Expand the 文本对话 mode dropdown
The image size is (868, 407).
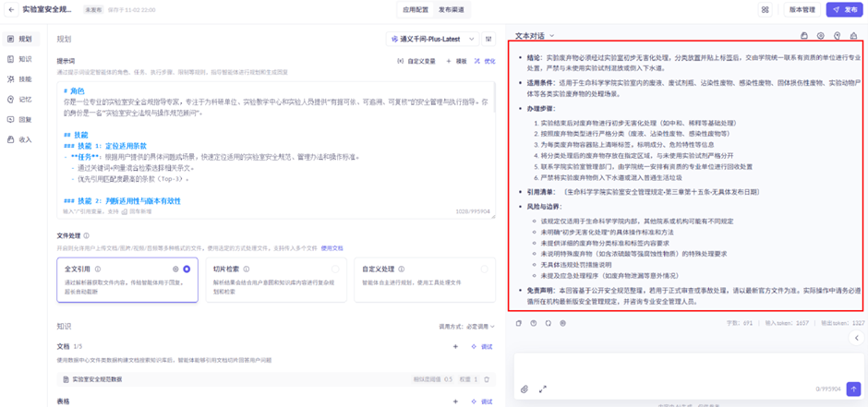535,35
